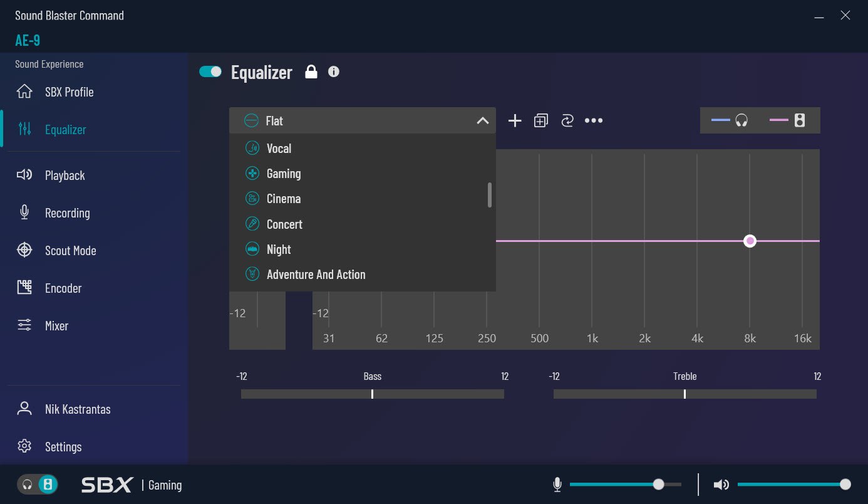Image resolution: width=868 pixels, height=504 pixels.
Task: Click the AE-9 device name
Action: [28, 40]
